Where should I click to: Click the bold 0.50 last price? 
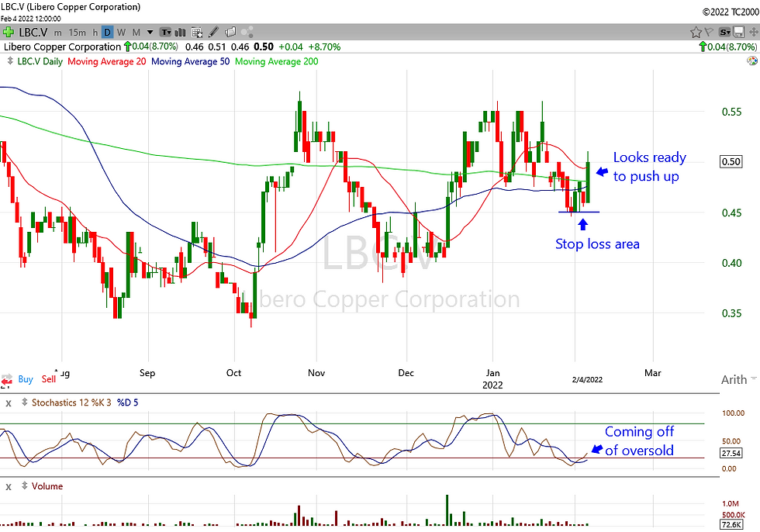tap(264, 47)
